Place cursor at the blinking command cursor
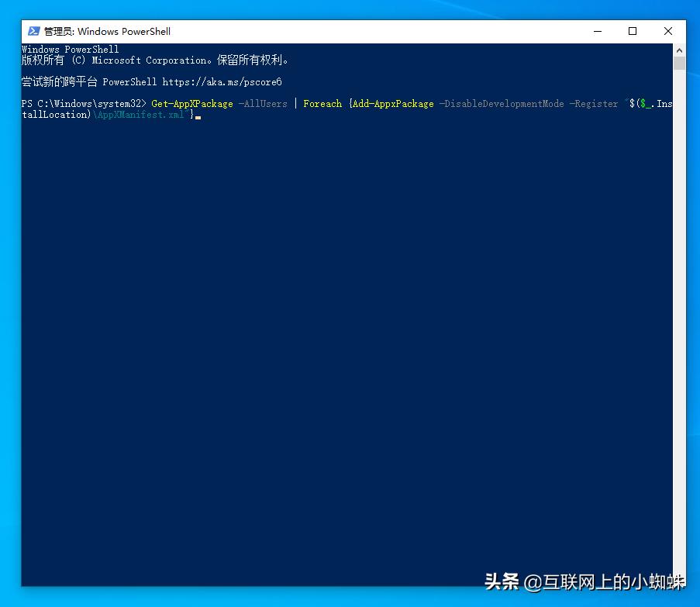 tap(198, 116)
